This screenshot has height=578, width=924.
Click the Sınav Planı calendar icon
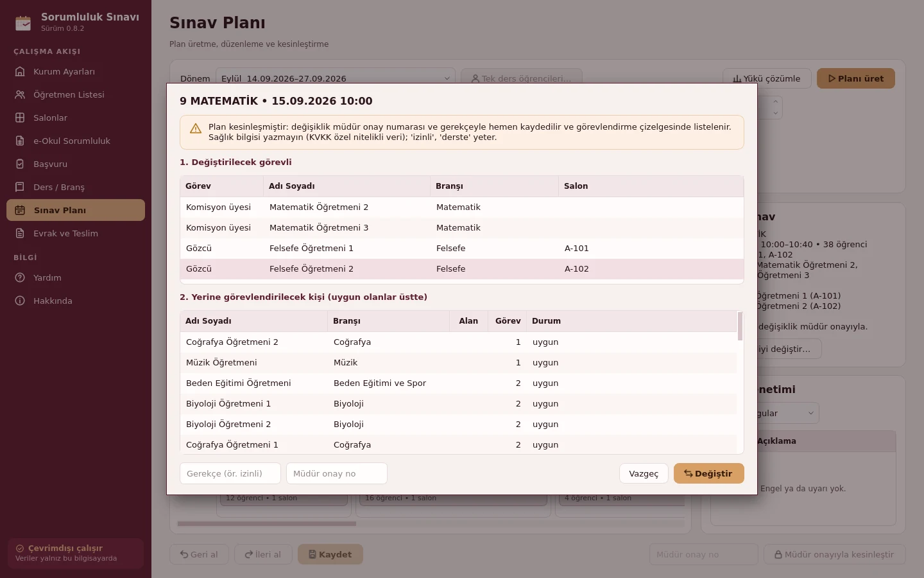click(20, 210)
